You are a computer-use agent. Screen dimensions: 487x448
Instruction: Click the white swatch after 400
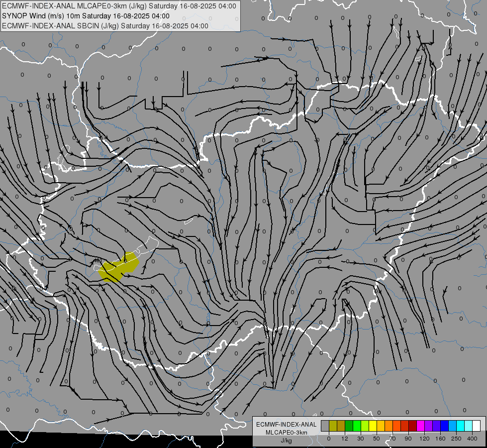[x=477, y=426]
